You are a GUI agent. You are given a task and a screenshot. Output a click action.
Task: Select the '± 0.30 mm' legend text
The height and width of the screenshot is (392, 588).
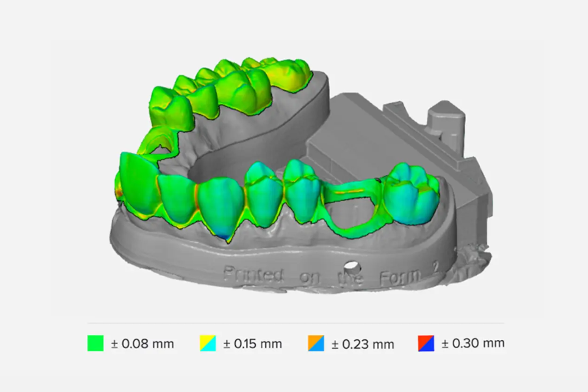pos(473,343)
